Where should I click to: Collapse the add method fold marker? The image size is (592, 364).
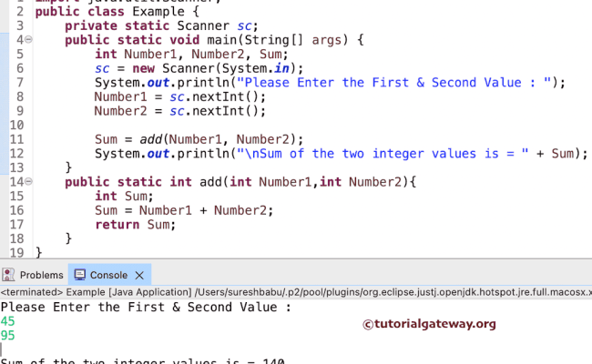[29, 181]
